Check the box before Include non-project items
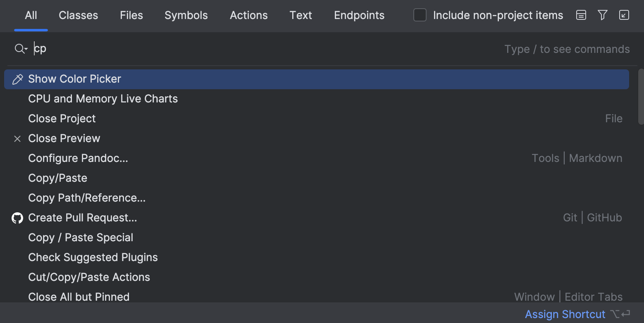Viewport: 644px width, 323px height. [420, 15]
